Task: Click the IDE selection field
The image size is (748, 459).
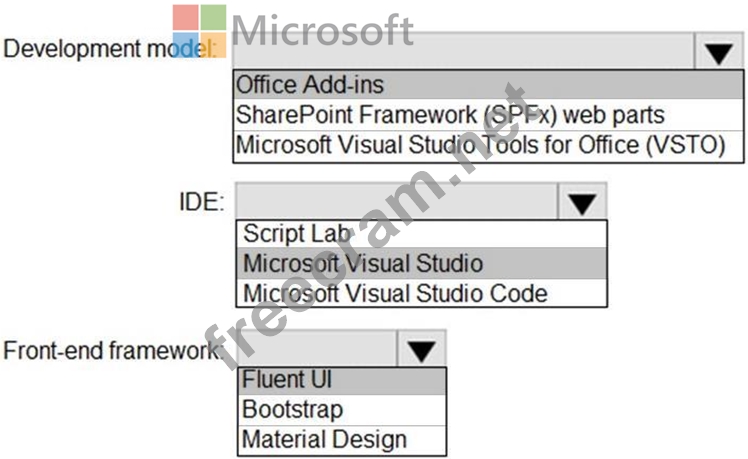Action: (397, 201)
